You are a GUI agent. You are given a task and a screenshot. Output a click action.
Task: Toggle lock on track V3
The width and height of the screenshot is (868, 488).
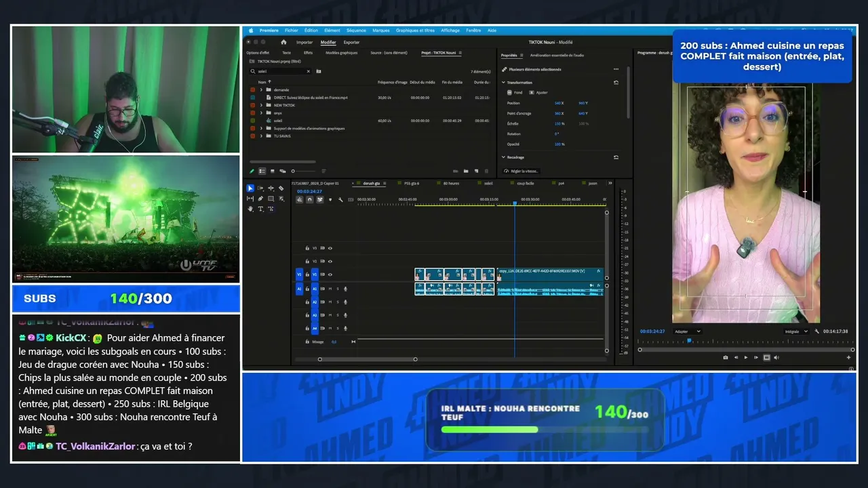[x=307, y=248]
